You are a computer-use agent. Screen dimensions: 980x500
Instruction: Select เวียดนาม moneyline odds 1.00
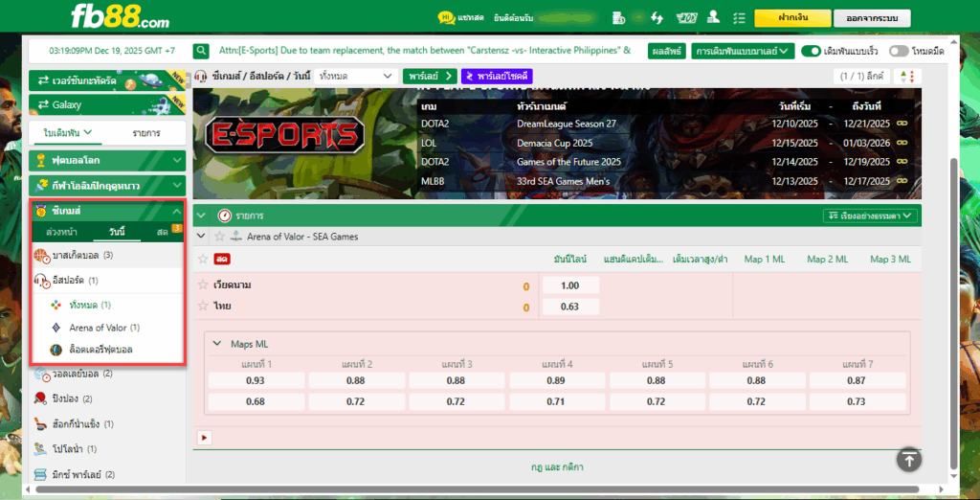tap(570, 285)
